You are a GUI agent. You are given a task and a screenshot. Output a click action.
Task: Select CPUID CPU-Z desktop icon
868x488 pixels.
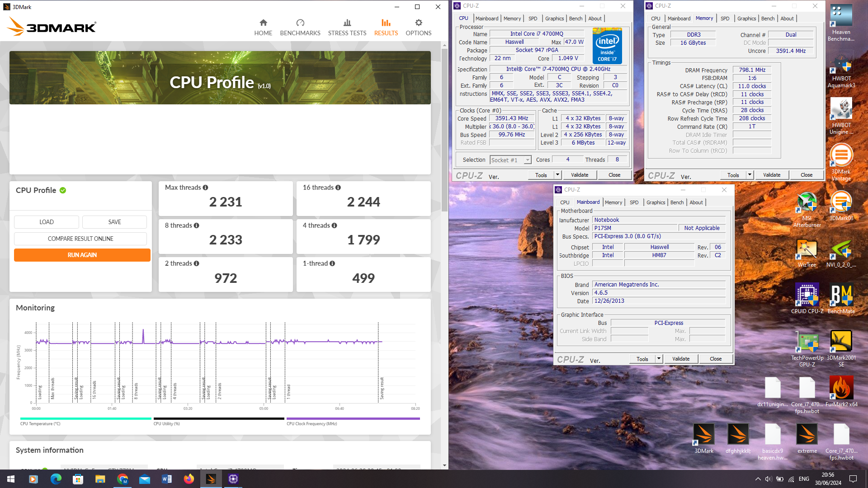point(807,299)
